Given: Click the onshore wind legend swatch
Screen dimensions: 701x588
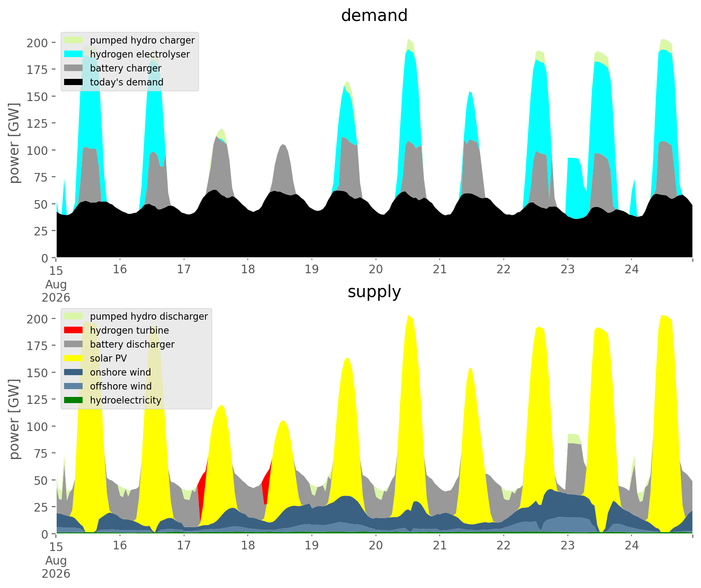Looking at the screenshot, I should click(x=74, y=372).
